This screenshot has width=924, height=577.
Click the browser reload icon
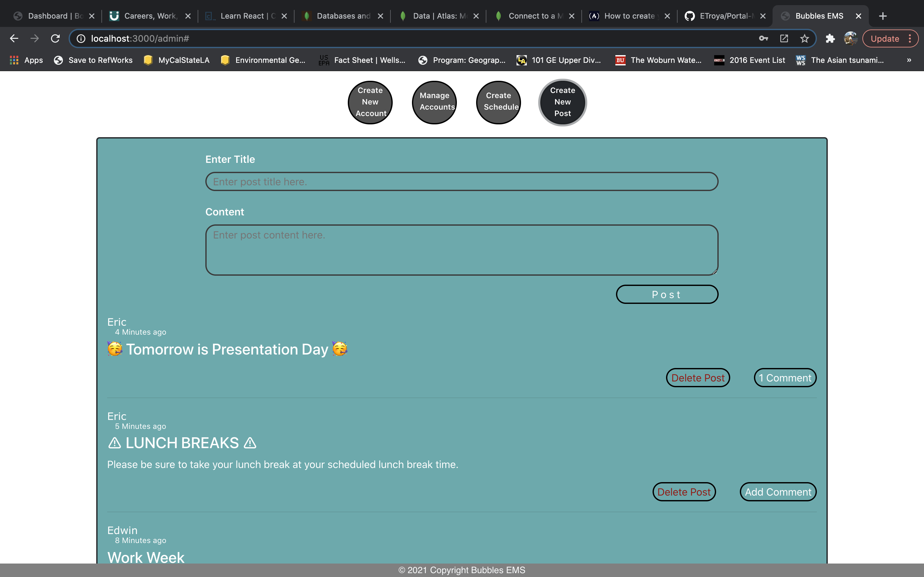point(56,38)
